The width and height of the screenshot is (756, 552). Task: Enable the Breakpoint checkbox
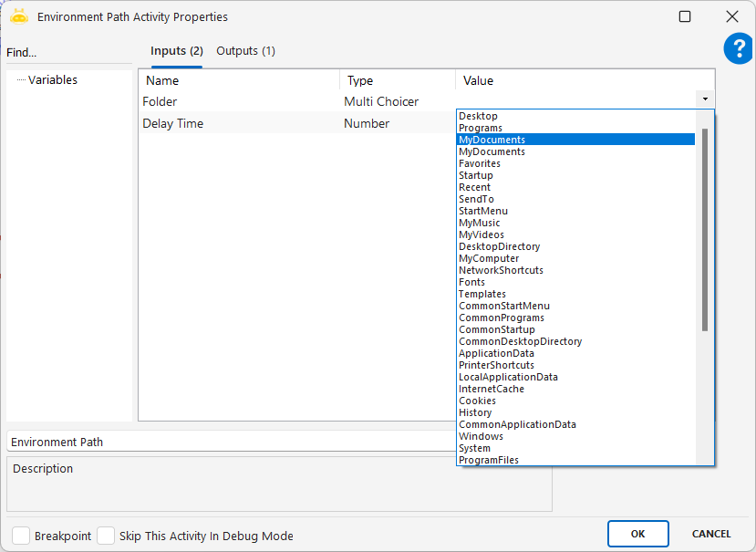click(21, 536)
